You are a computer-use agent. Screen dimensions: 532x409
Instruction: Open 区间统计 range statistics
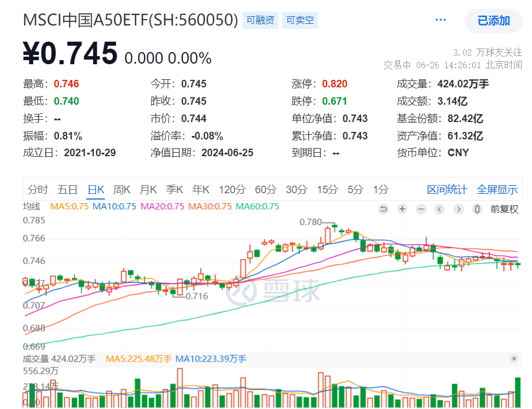coord(447,189)
